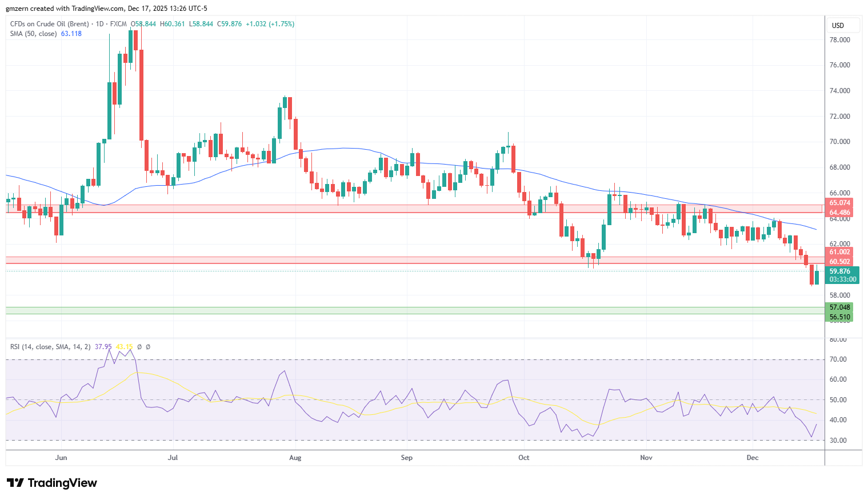
Task: Click the open value O58.844
Action: coord(143,24)
